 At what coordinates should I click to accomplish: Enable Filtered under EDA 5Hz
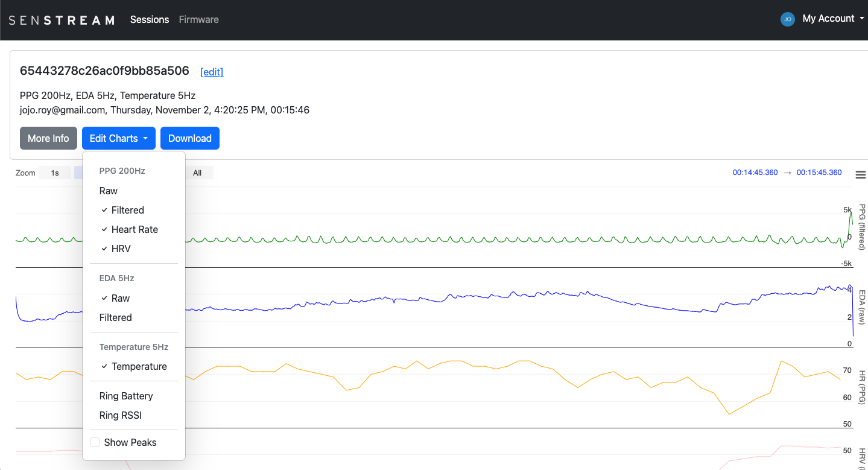point(115,317)
